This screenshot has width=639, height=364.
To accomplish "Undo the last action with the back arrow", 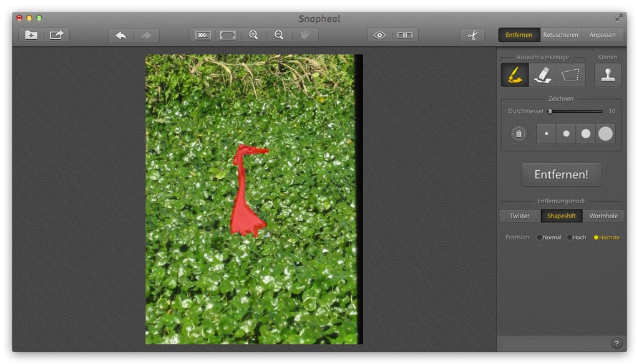I will (x=121, y=35).
